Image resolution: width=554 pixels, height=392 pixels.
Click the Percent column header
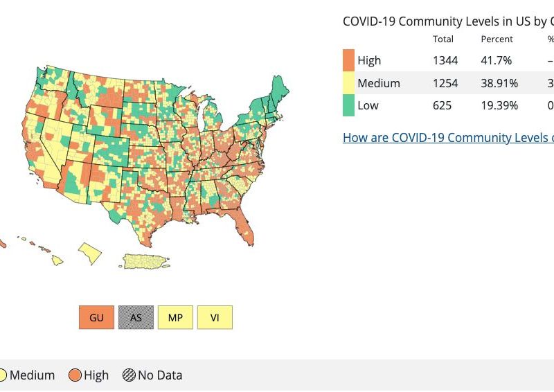point(497,39)
